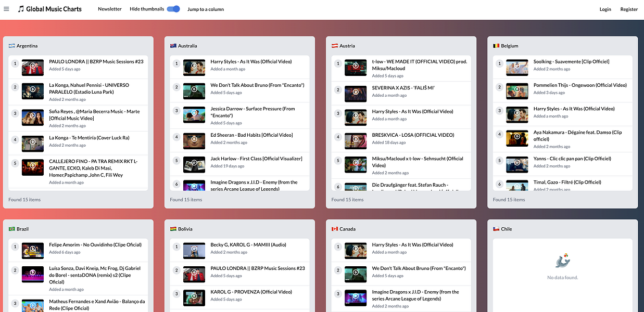Play PAULO LONDRA BZRP thumbnail in Argentina
This screenshot has width=644, height=312.
click(33, 67)
